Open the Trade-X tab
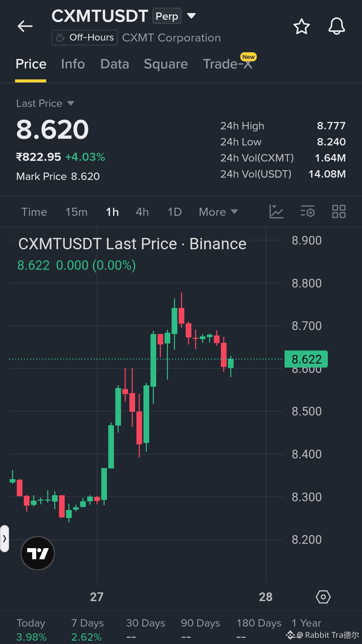This screenshot has width=362, height=644. [x=228, y=64]
